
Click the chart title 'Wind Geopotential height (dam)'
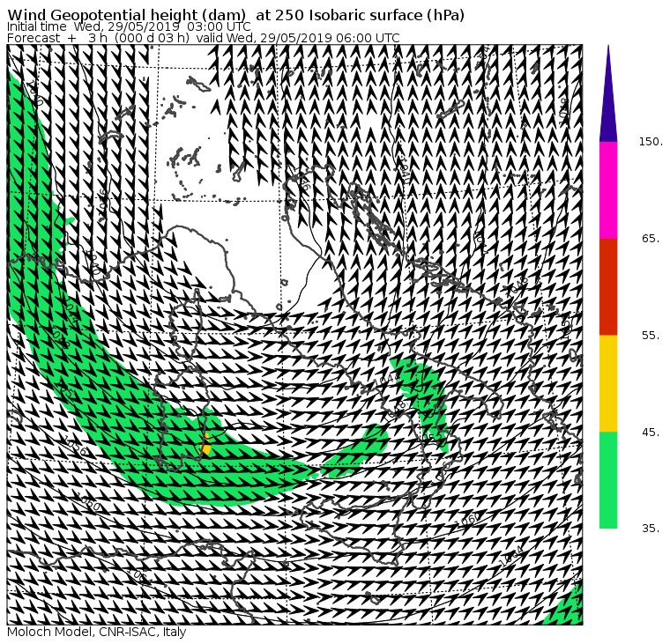(126, 15)
